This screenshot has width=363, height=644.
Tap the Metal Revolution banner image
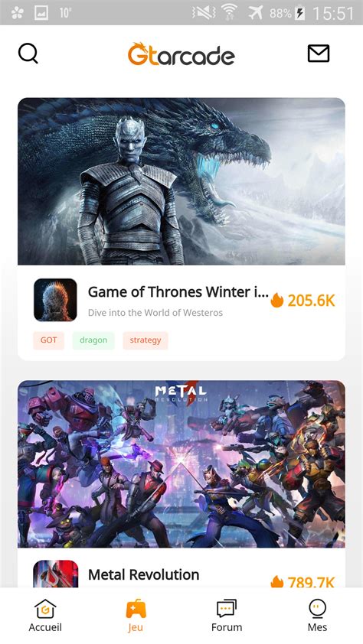tap(181, 463)
